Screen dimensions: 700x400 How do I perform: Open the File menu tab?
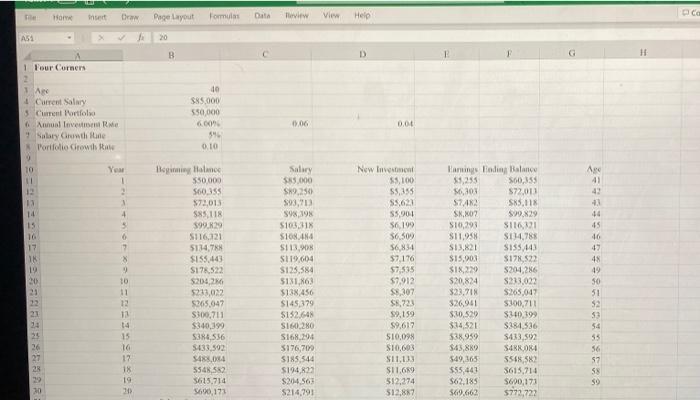(x=30, y=17)
